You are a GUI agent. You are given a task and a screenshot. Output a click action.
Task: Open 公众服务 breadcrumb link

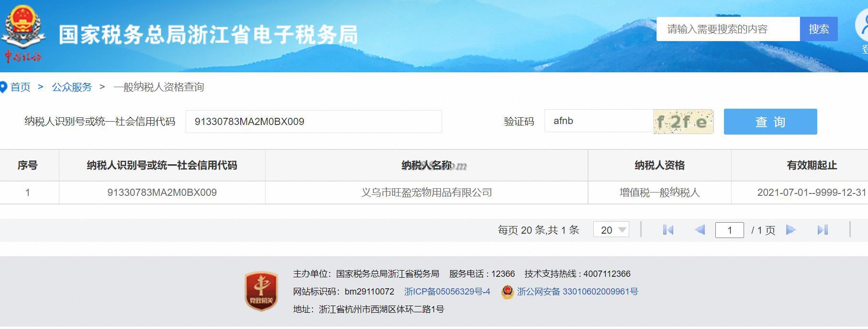[72, 87]
